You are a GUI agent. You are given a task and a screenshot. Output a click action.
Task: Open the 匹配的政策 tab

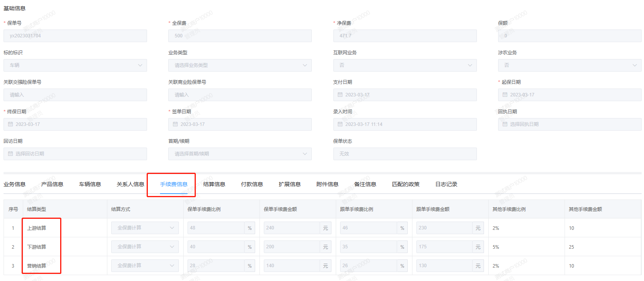click(x=406, y=184)
